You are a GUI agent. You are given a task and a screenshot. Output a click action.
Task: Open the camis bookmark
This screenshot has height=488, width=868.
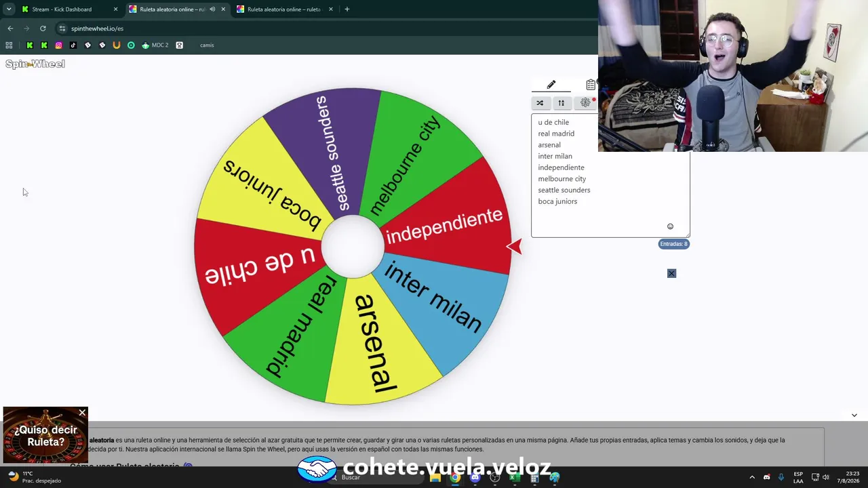tap(207, 45)
